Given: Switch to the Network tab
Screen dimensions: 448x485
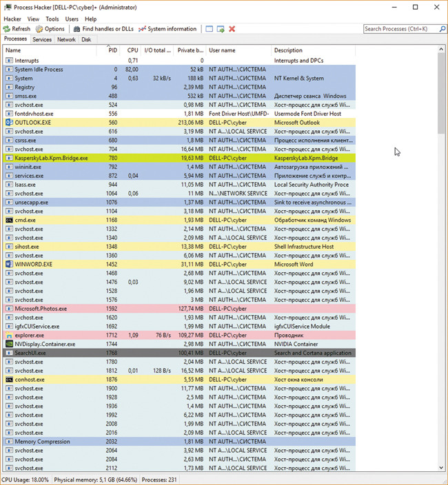Looking at the screenshot, I should point(66,40).
